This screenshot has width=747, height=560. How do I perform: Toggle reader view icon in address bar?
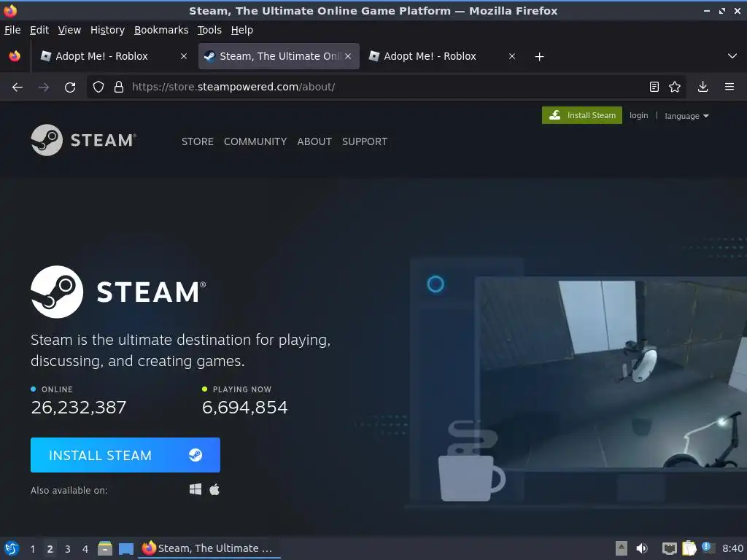click(x=654, y=87)
